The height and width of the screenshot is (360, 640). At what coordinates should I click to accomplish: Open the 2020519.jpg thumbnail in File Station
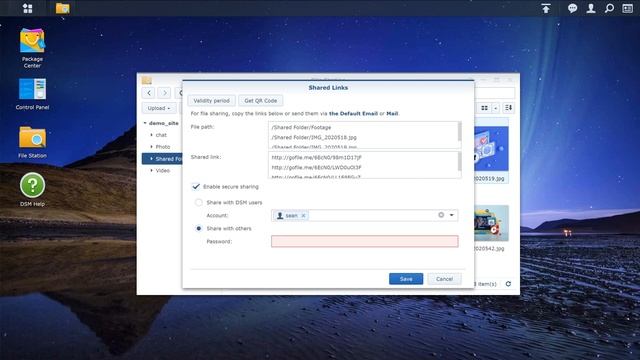pos(491,149)
